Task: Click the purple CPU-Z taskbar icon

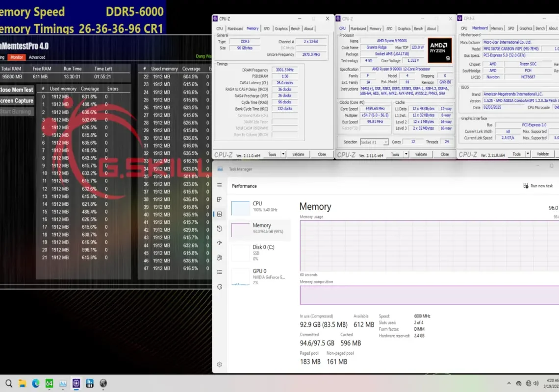Action: coord(76,384)
